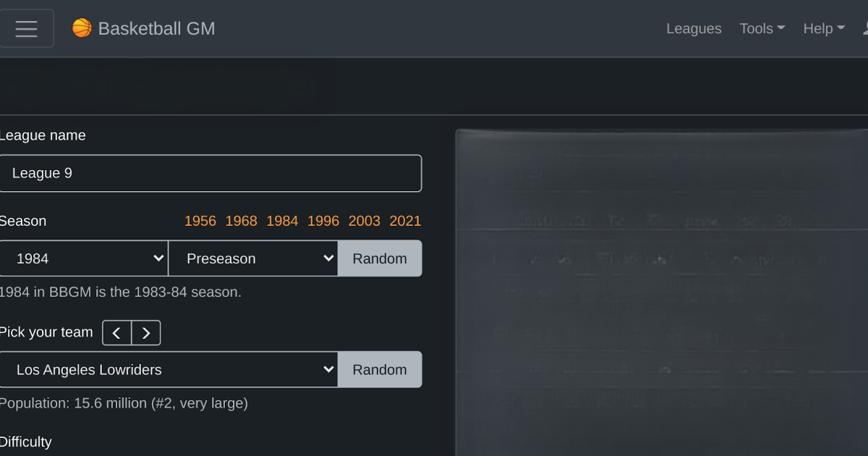The height and width of the screenshot is (456, 868).
Task: Expand the Help menu
Action: pyautogui.click(x=823, y=28)
